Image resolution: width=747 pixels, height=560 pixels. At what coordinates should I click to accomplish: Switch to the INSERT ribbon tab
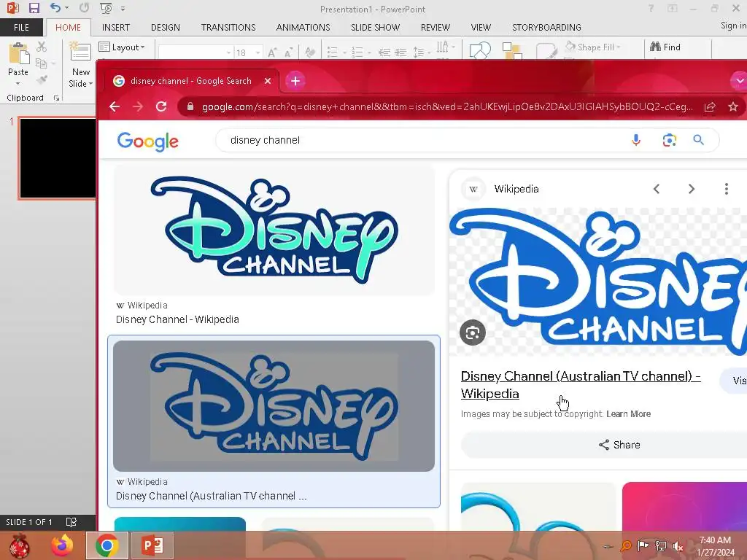point(116,27)
